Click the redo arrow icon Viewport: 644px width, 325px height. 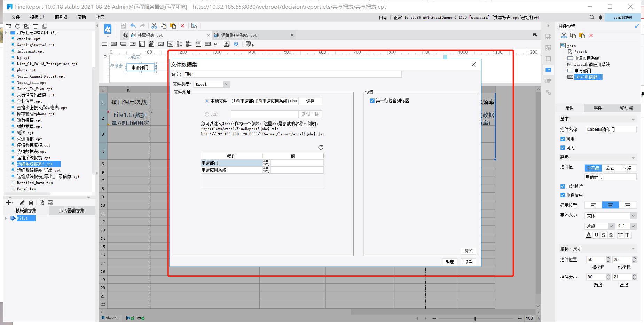coord(142,26)
